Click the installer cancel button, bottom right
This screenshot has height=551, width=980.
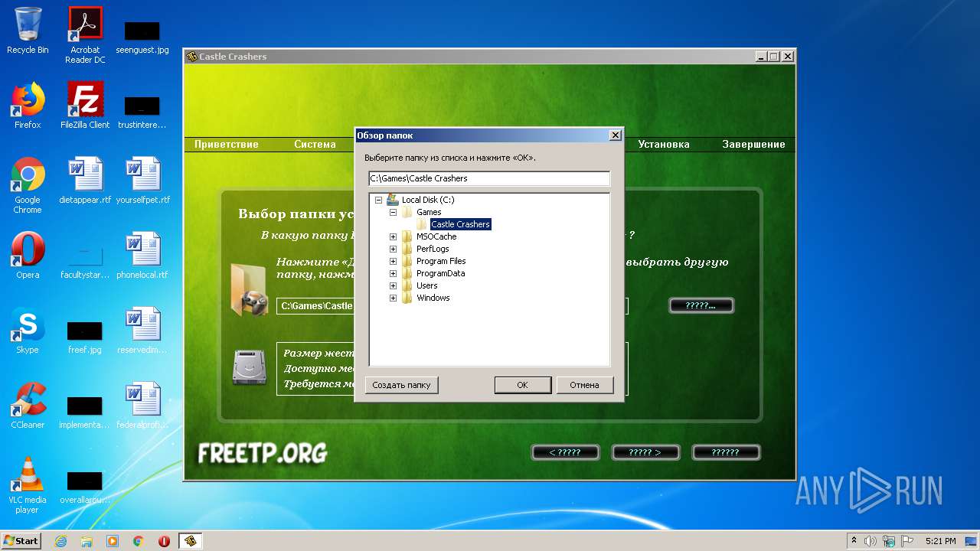click(x=725, y=452)
